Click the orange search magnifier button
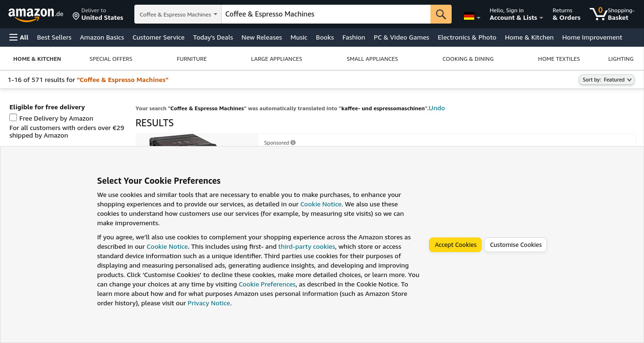The image size is (644, 343). [441, 14]
